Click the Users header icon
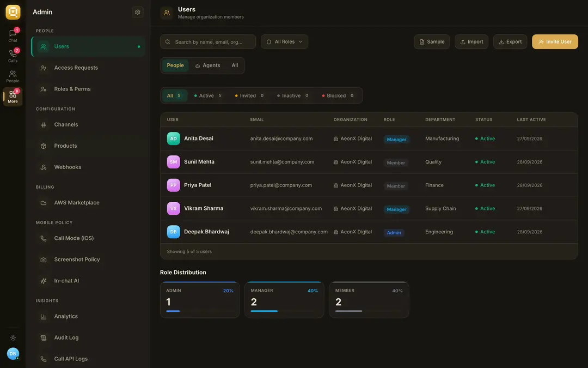 167,13
